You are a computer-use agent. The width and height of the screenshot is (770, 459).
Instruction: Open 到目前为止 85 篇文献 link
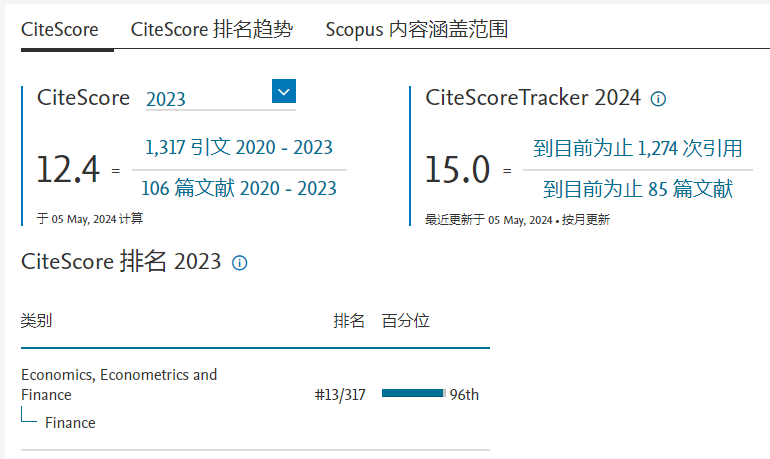click(x=638, y=189)
